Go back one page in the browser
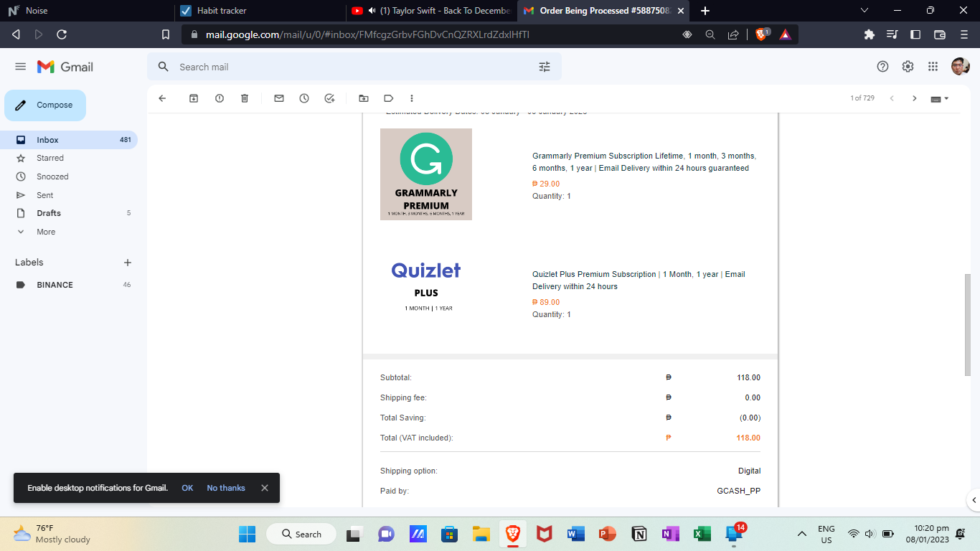The height and width of the screenshot is (551, 980). (x=16, y=34)
